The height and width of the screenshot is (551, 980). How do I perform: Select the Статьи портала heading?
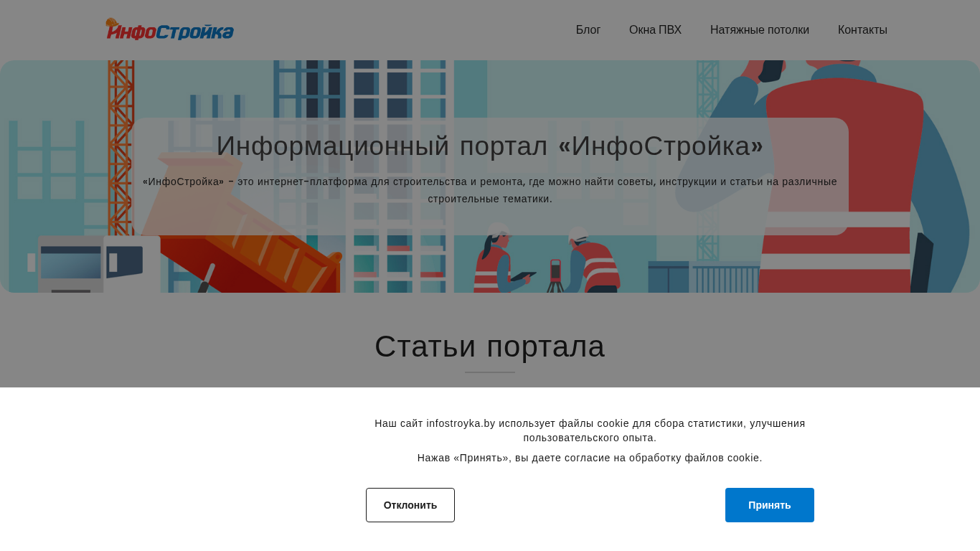click(490, 347)
